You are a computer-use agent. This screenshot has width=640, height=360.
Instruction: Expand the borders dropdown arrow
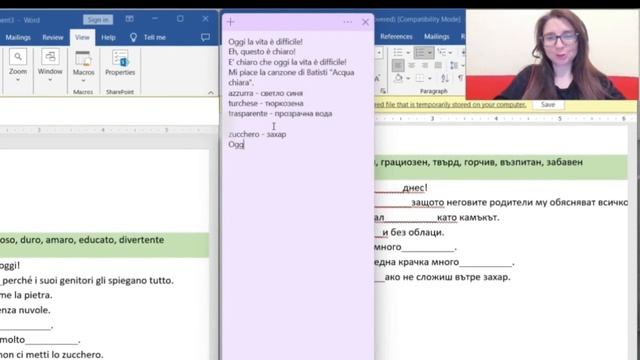pyautogui.click(x=429, y=78)
